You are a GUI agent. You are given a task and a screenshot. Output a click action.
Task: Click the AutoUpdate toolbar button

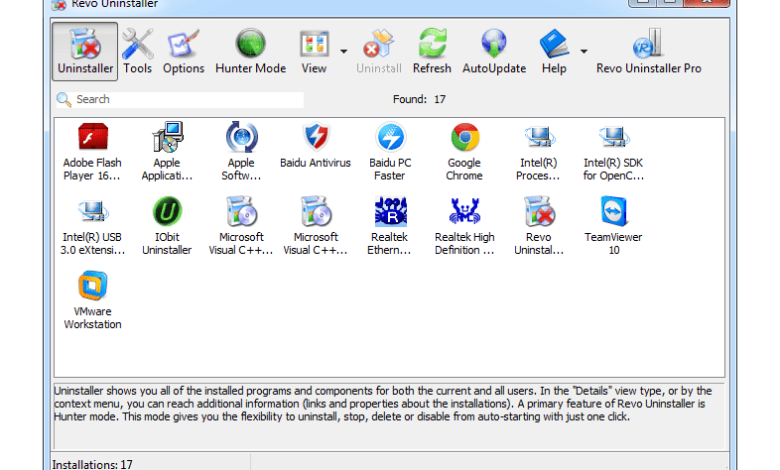494,51
